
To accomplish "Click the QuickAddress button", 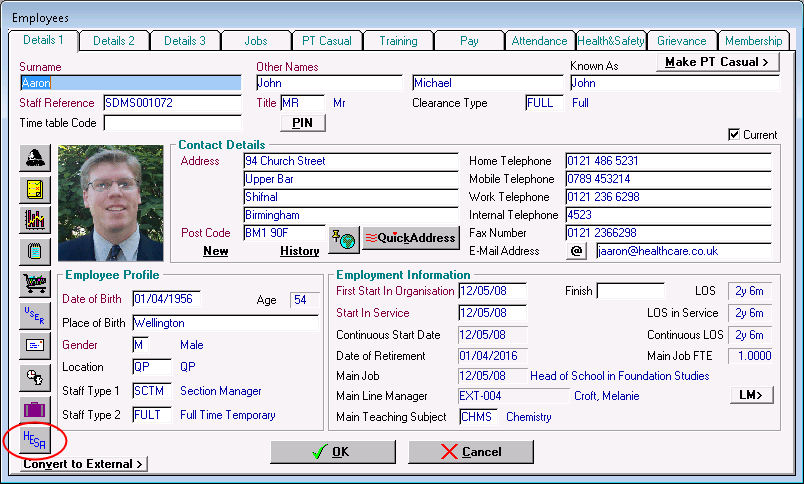I will (x=411, y=238).
